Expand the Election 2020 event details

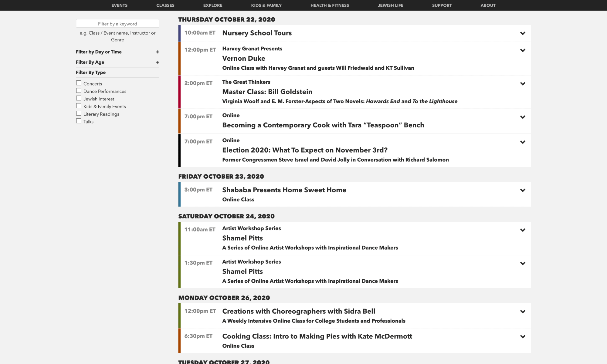pos(523,142)
